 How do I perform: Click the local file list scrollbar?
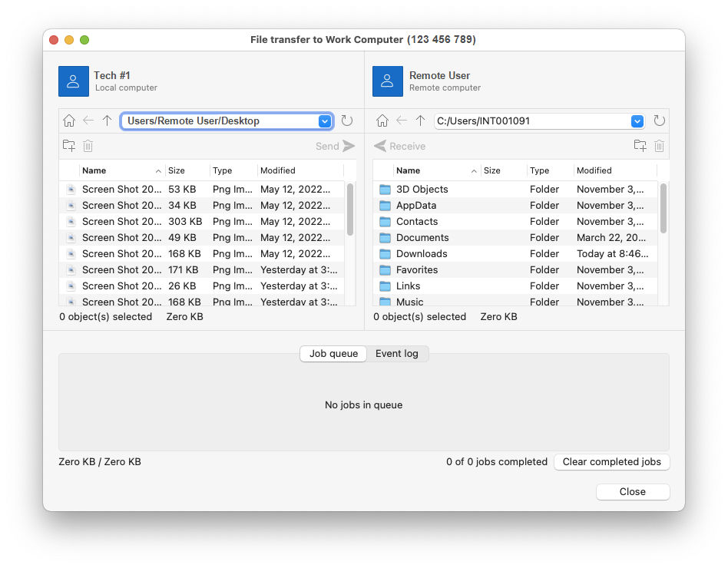tap(350, 210)
